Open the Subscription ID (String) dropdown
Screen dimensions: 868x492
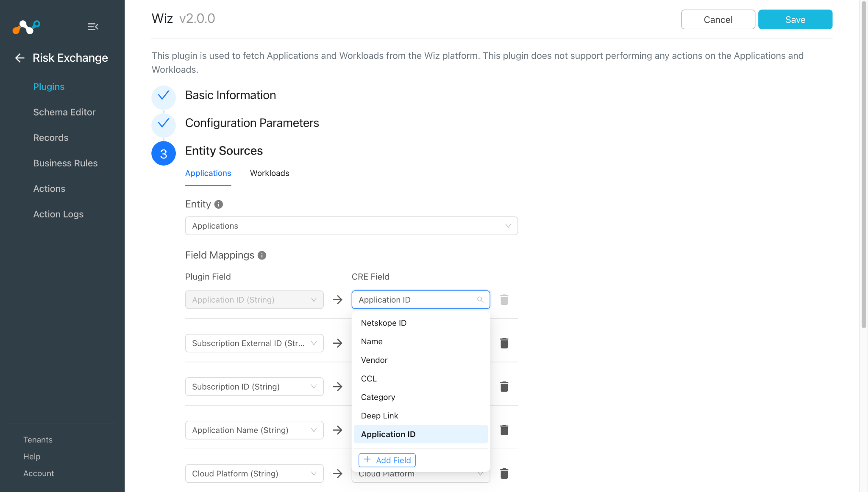click(x=254, y=387)
